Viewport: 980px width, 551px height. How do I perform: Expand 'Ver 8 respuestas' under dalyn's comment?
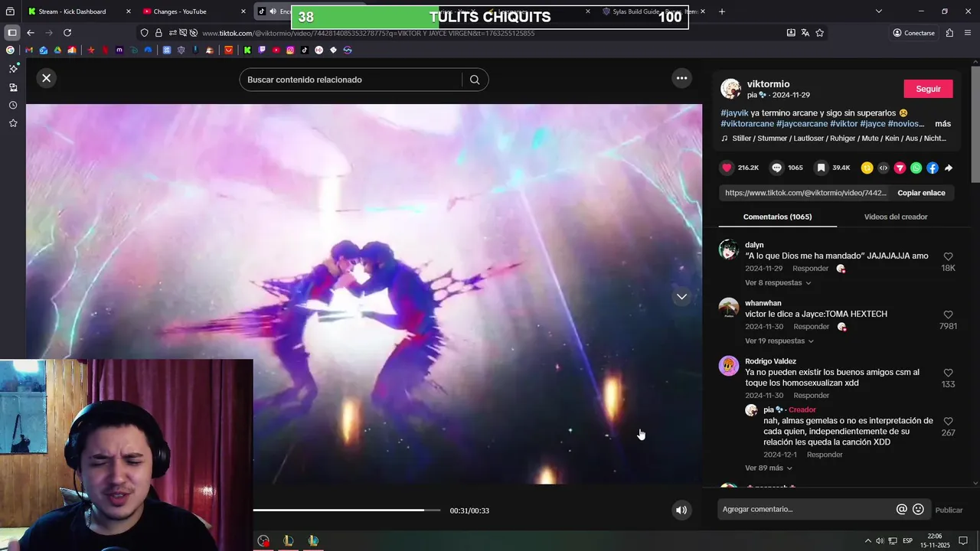(778, 282)
